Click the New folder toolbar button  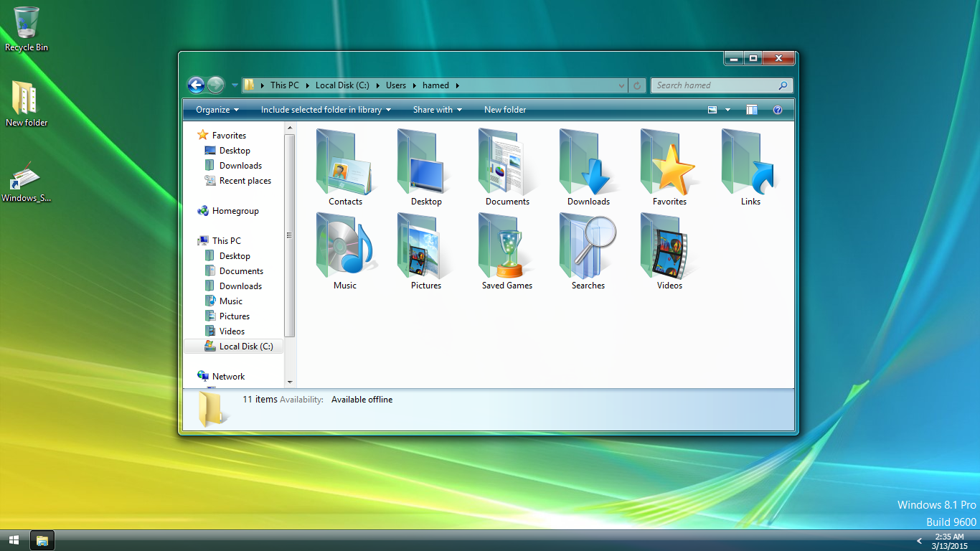coord(505,110)
